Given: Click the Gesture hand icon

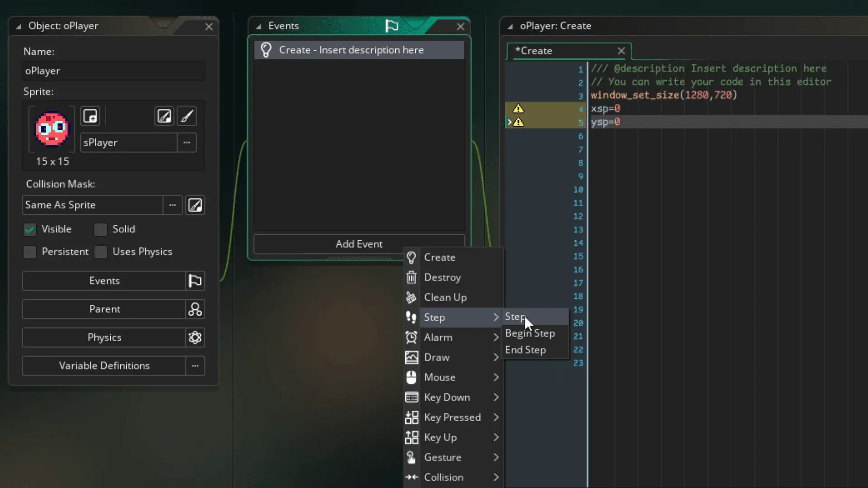Looking at the screenshot, I should pyautogui.click(x=411, y=457).
